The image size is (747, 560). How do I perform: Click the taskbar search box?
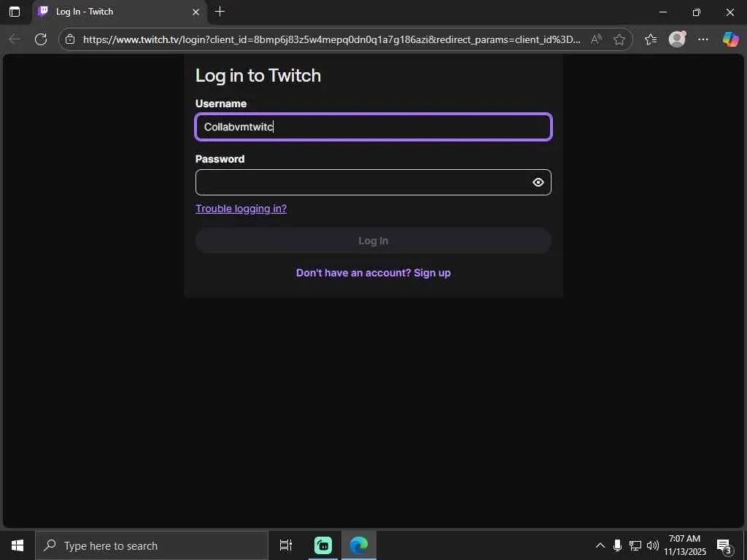(x=152, y=545)
